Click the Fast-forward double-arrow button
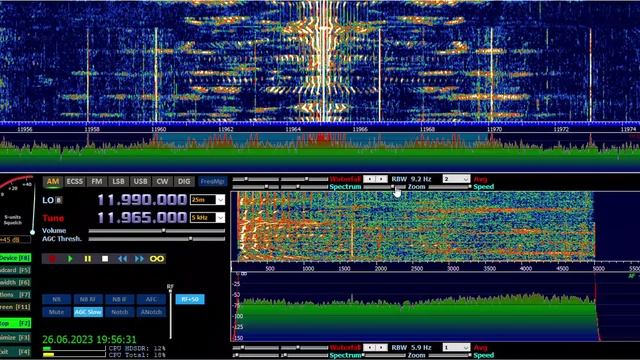640x360 pixels. (139, 259)
